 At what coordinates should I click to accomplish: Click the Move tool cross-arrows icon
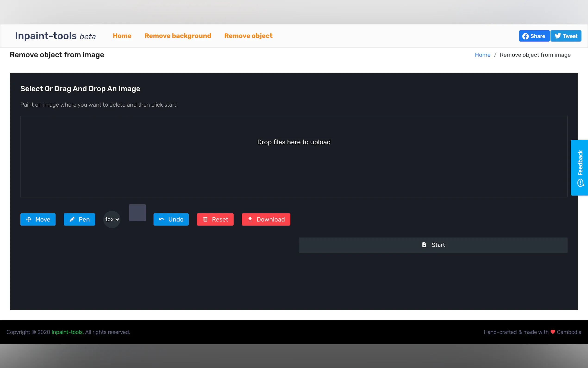pos(29,219)
